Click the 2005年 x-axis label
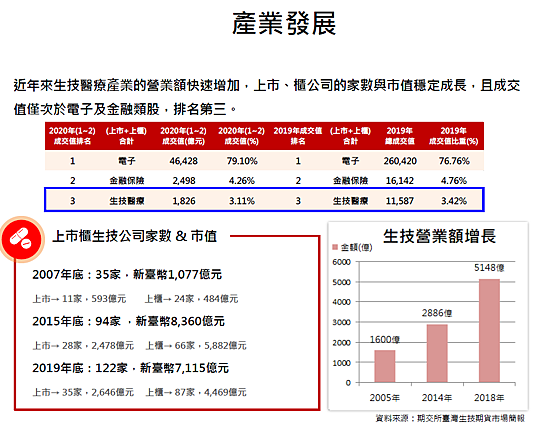 tap(385, 398)
